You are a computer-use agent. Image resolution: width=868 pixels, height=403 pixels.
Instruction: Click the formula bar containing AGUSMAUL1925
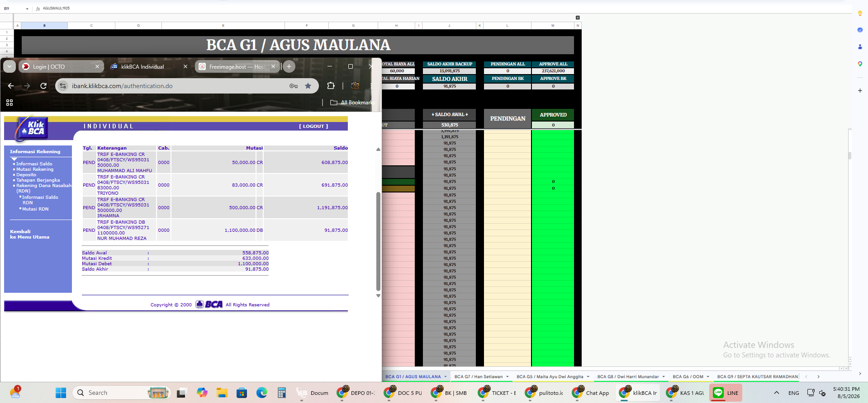point(443,9)
